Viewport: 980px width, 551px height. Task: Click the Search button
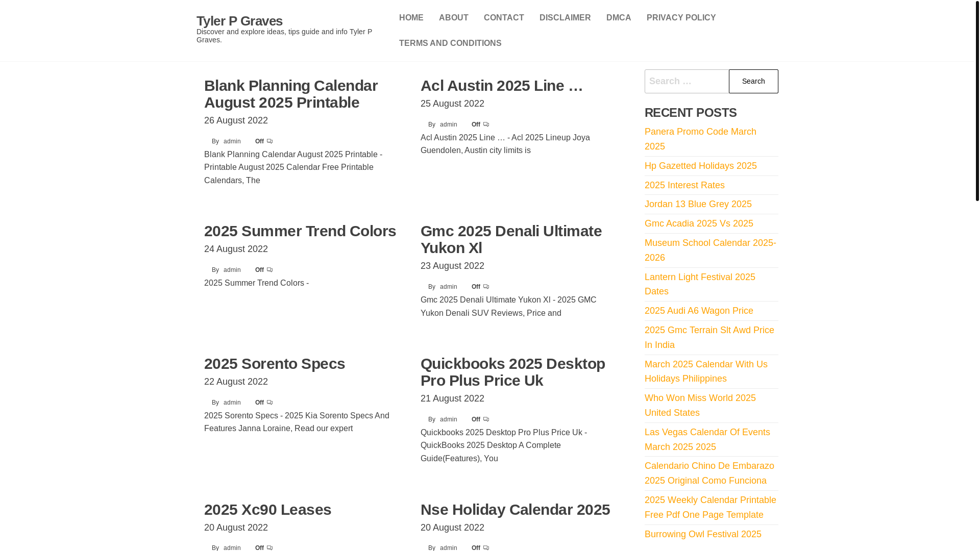753,81
